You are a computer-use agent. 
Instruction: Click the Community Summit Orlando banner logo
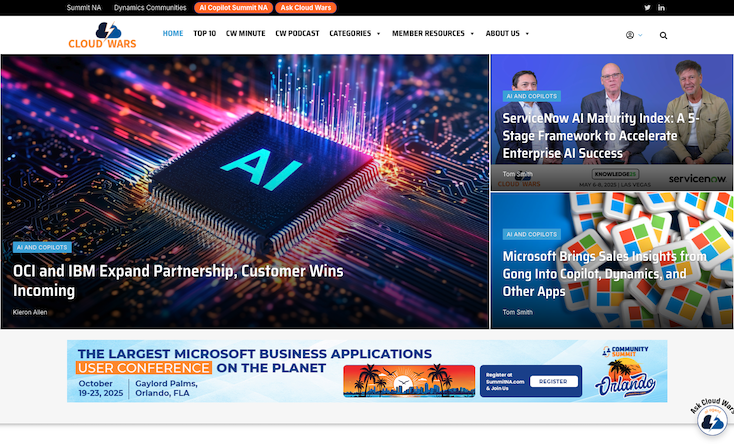click(x=625, y=372)
